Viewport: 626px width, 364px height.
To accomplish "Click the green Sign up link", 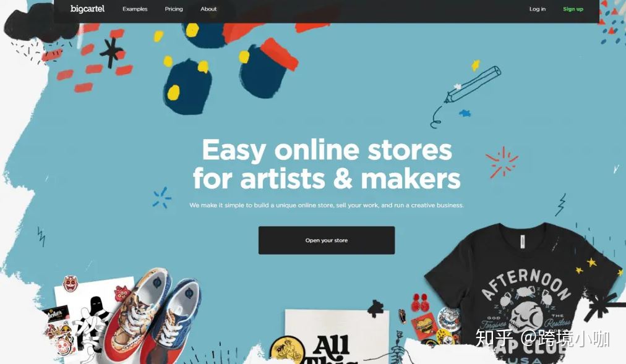I will (573, 9).
